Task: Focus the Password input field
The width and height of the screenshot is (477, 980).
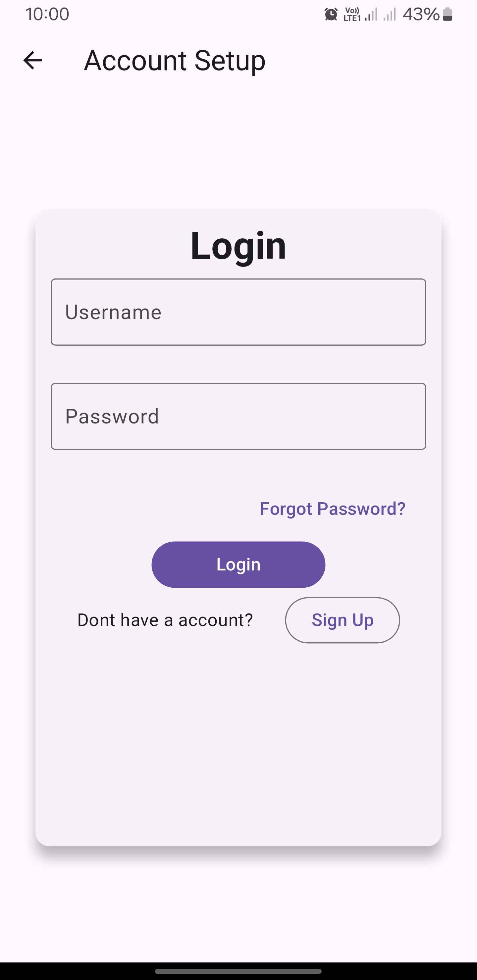Action: point(238,416)
